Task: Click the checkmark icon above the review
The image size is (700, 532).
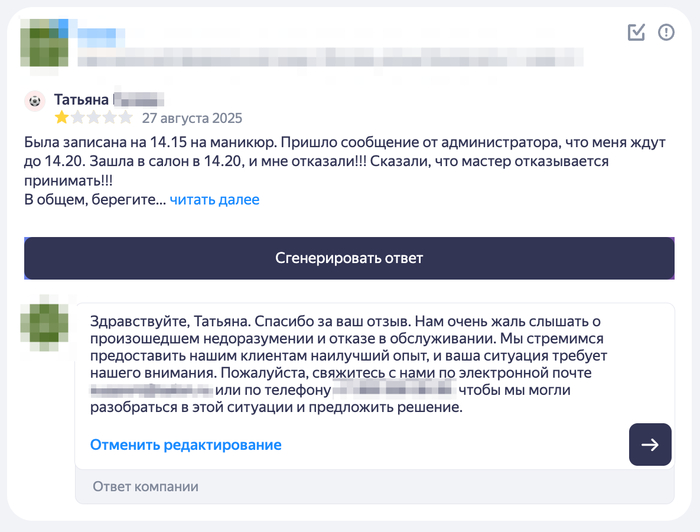Action: (637, 33)
